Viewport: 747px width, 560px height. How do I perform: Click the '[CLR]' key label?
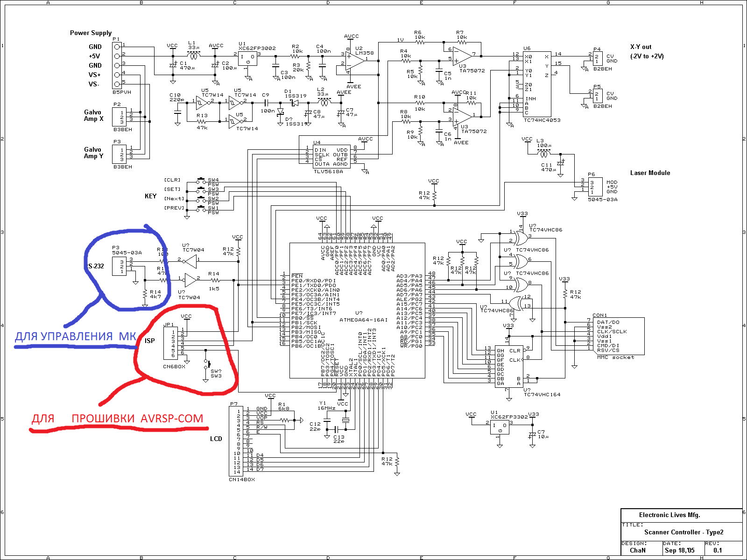172,180
